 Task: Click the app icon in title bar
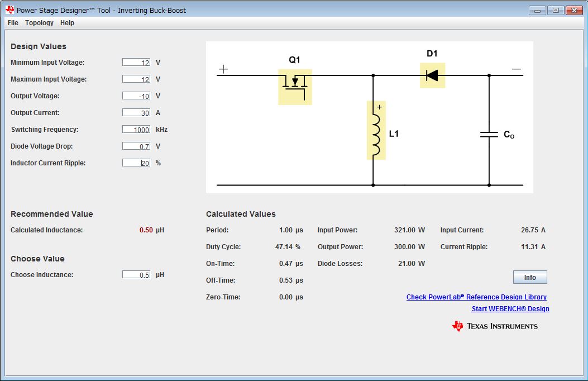pyautogui.click(x=9, y=10)
